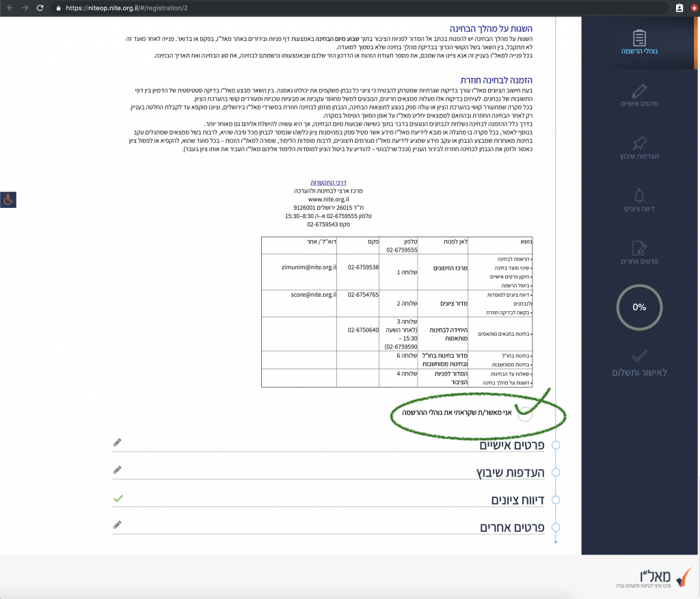Viewport: 700px width, 599px height.
Task: Click the פרטים אישיים pencil icon in sidebar
Action: (x=638, y=90)
